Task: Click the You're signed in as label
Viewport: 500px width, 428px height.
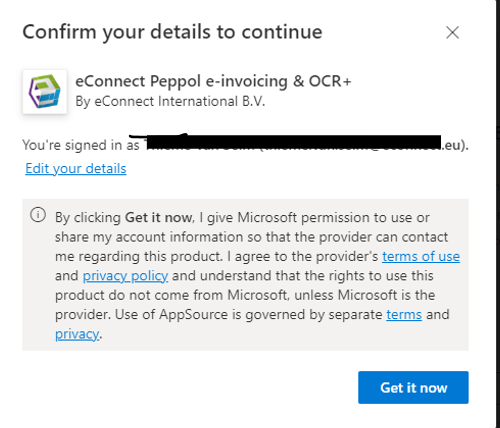Action: click(81, 145)
